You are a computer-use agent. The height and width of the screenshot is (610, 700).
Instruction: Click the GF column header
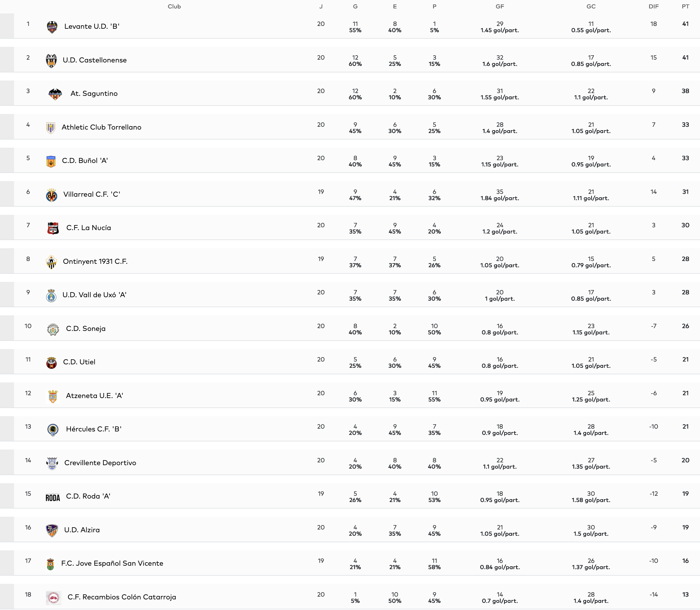click(x=500, y=7)
